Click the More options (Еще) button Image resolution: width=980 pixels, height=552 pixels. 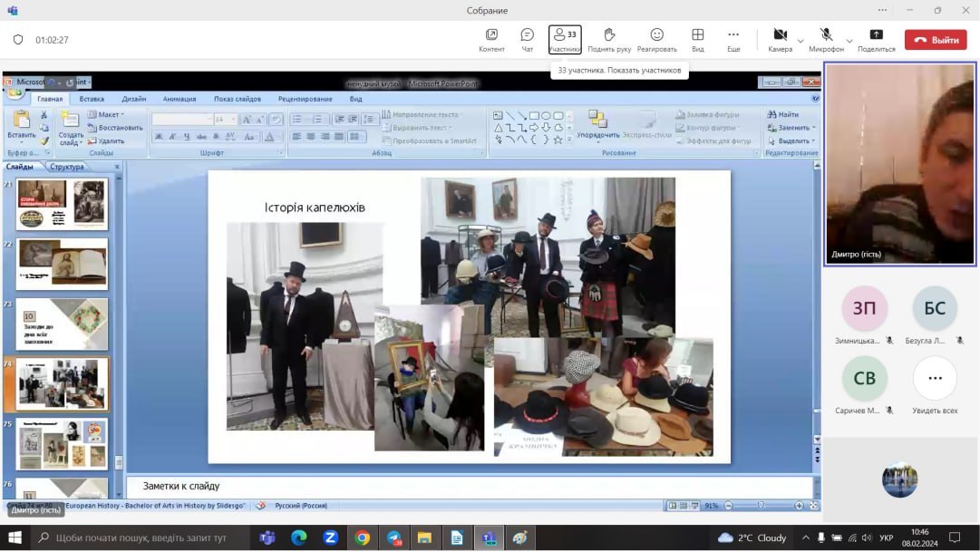[733, 39]
